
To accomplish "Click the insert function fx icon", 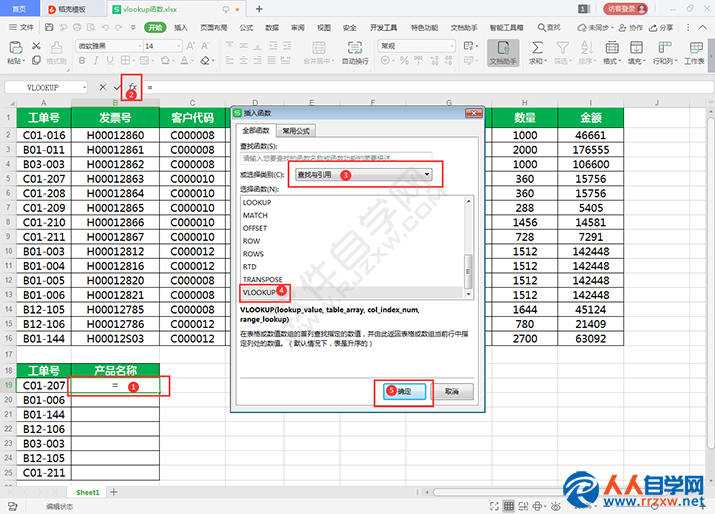I will click(x=132, y=87).
